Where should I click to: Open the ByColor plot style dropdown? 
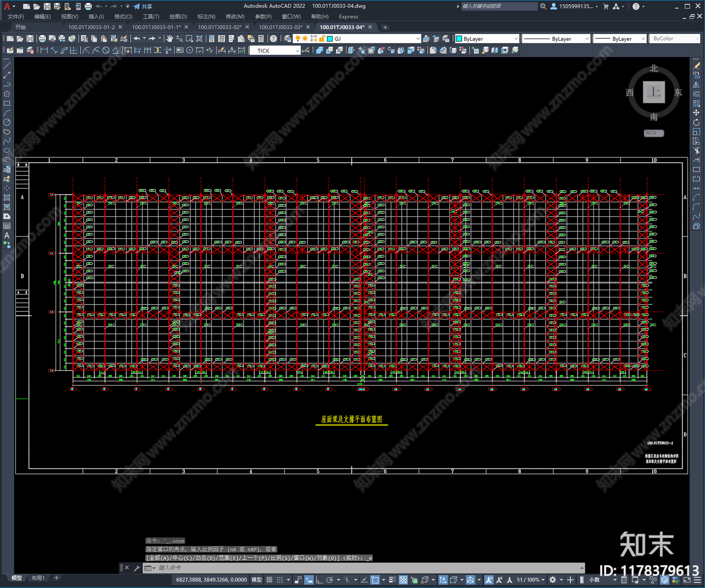point(697,39)
